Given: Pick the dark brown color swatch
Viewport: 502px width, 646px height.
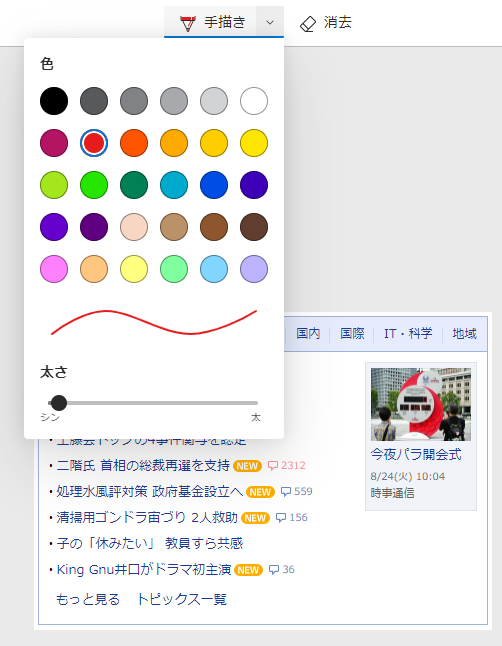Looking at the screenshot, I should (x=254, y=227).
